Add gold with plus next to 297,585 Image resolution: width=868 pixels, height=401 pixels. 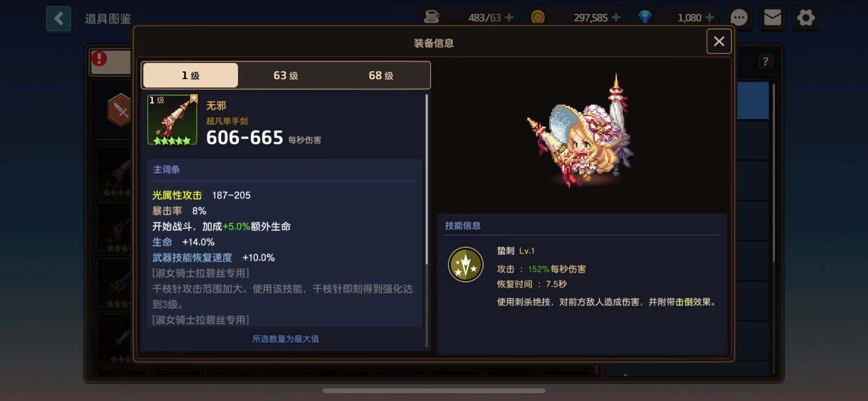pos(616,17)
